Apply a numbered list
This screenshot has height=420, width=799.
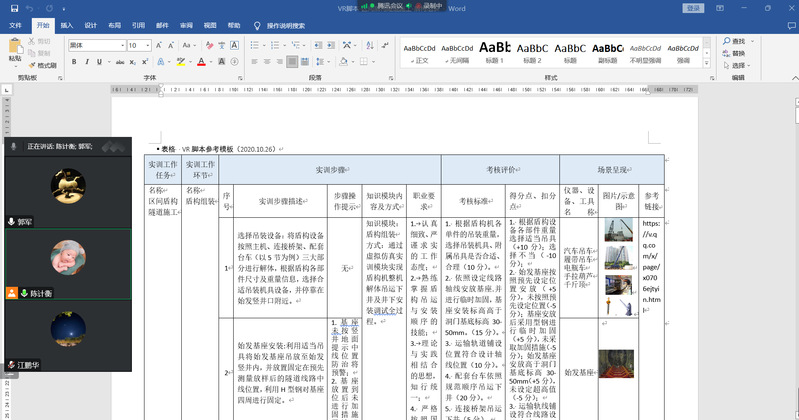pos(275,45)
